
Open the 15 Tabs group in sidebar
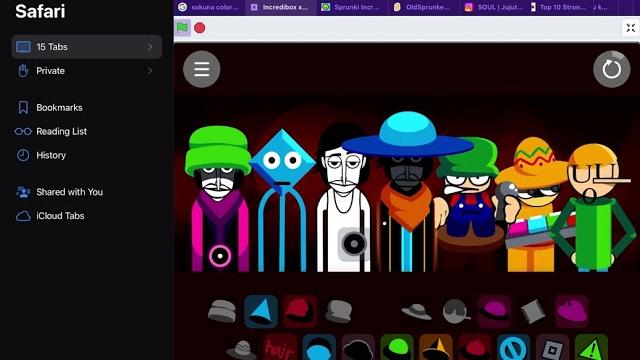point(87,47)
